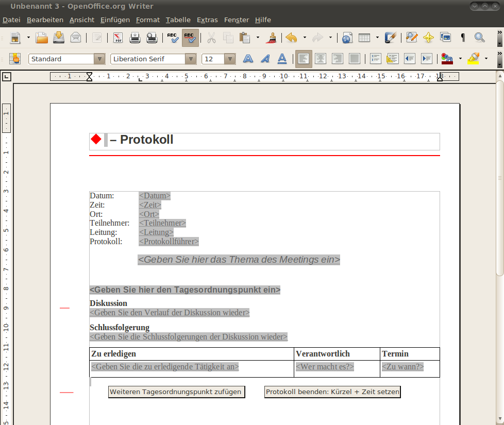The height and width of the screenshot is (425, 504).
Task: Click the yellow highlighting color button
Action: pos(473,59)
